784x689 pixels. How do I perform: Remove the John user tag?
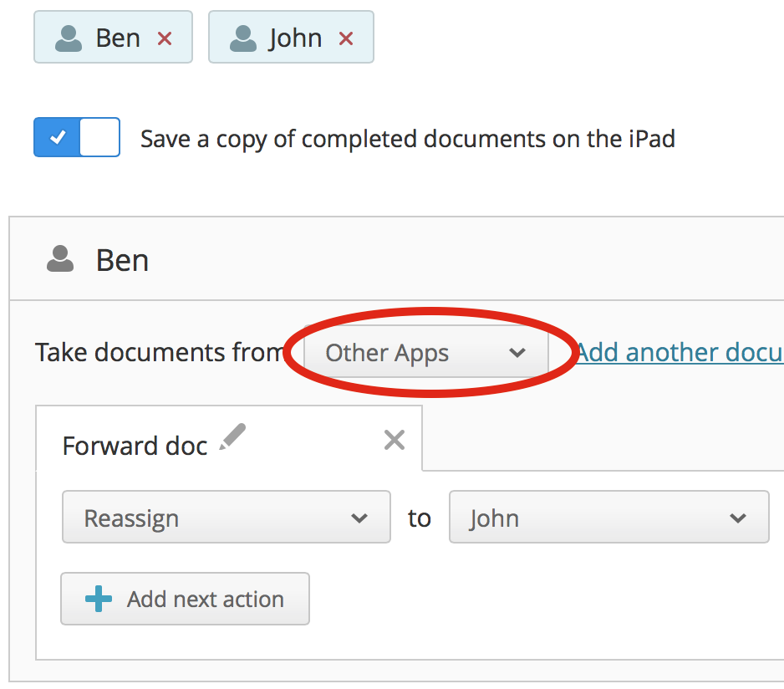pos(346,38)
